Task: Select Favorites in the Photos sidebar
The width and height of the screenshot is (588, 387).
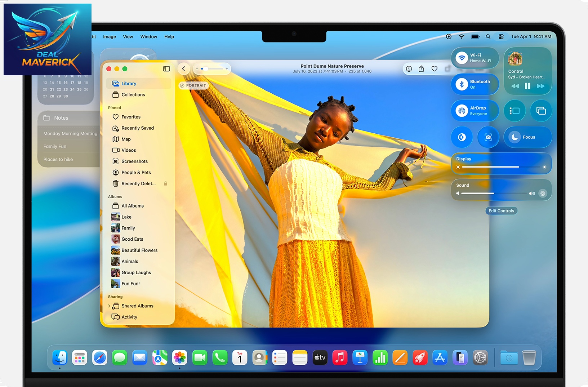Action: [x=131, y=117]
